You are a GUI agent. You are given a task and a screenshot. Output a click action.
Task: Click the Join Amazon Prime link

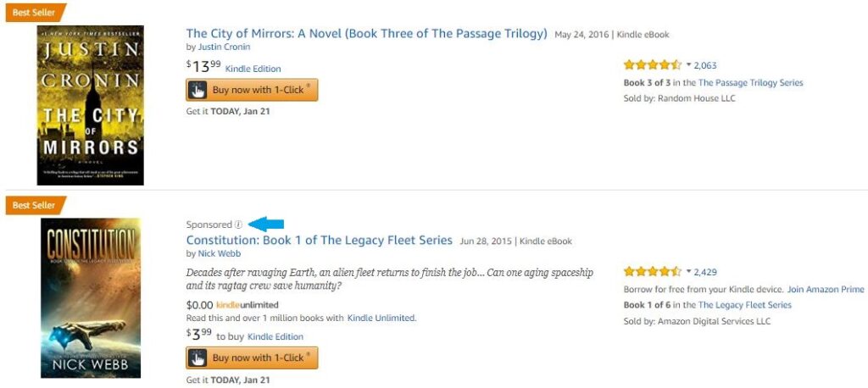(826, 290)
